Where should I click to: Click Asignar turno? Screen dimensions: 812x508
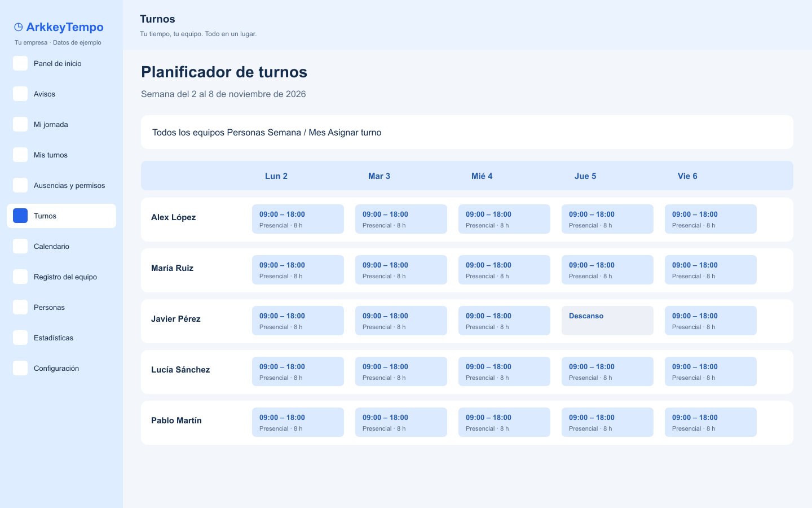355,133
